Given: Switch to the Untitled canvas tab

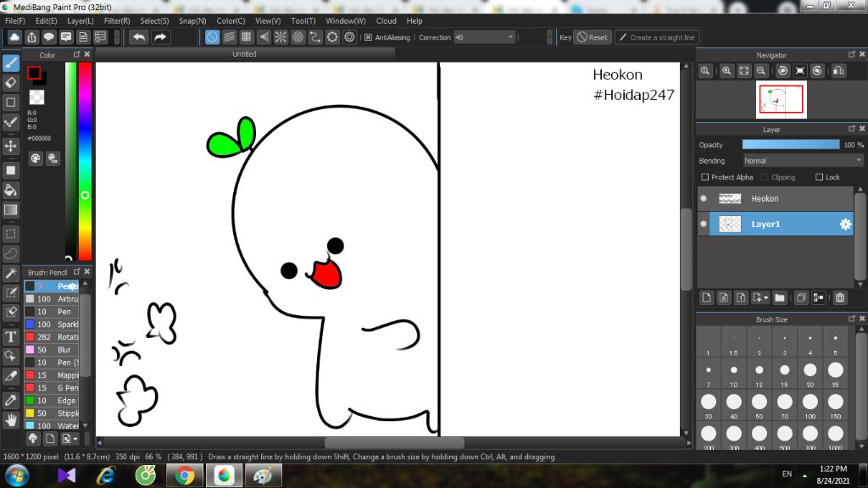Looking at the screenshot, I should [245, 53].
